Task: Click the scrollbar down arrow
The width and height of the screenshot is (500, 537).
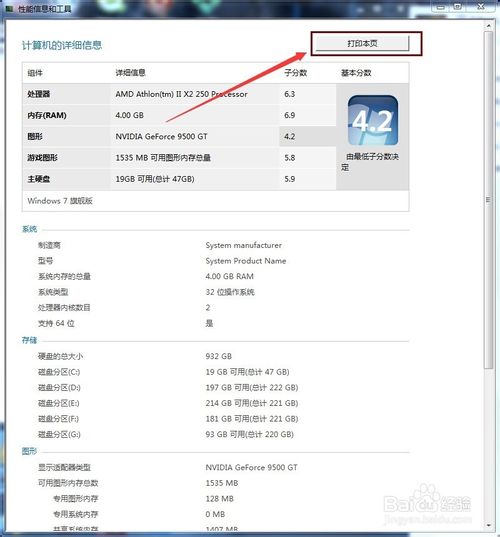Action: 489,525
